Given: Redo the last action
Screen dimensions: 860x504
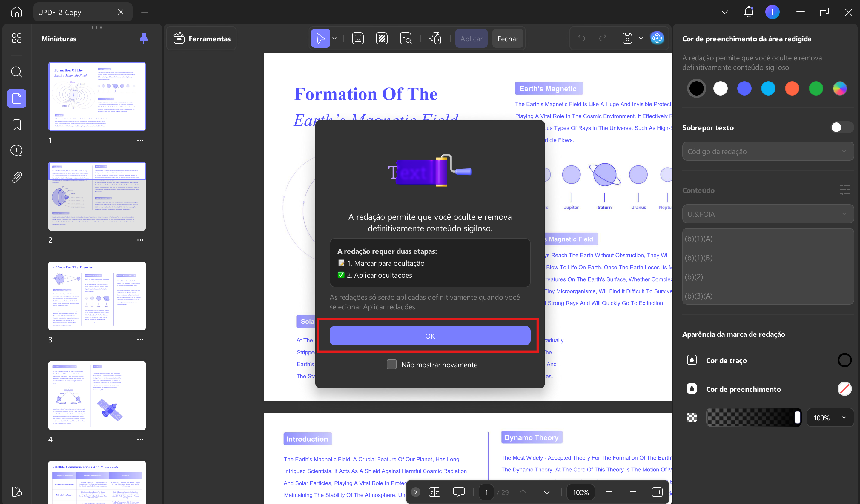Looking at the screenshot, I should [x=603, y=38].
